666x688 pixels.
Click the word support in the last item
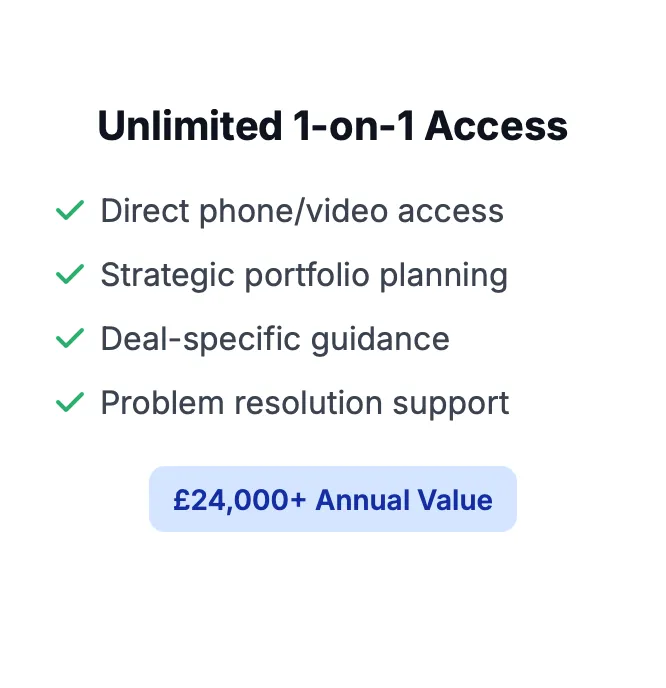[x=451, y=403]
